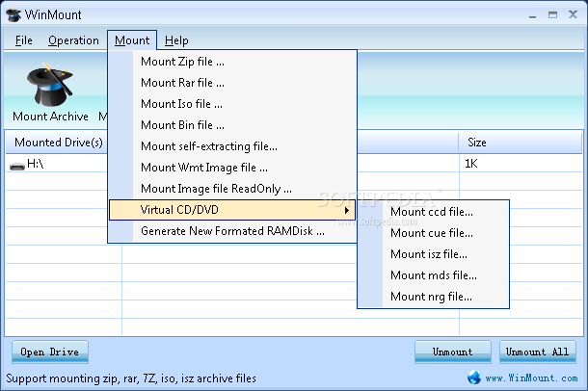This screenshot has width=588, height=391.
Task: Open the File menu
Action: (x=24, y=40)
